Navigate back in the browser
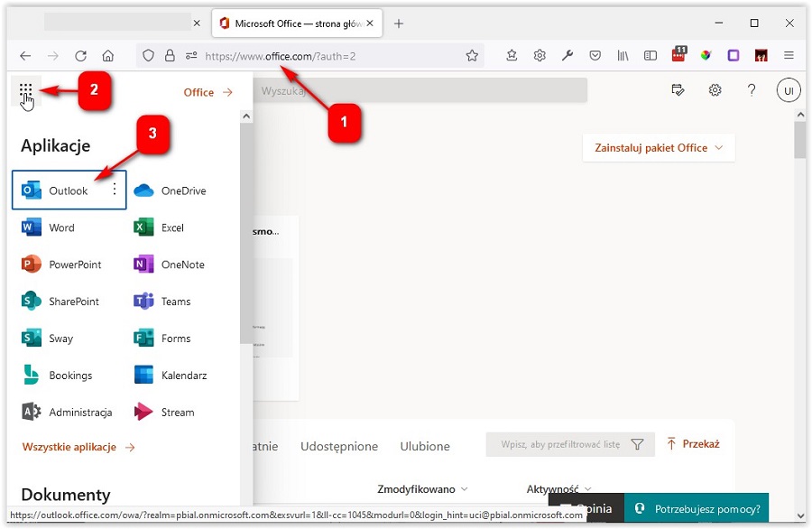Image resolution: width=812 pixels, height=529 pixels. [25, 55]
